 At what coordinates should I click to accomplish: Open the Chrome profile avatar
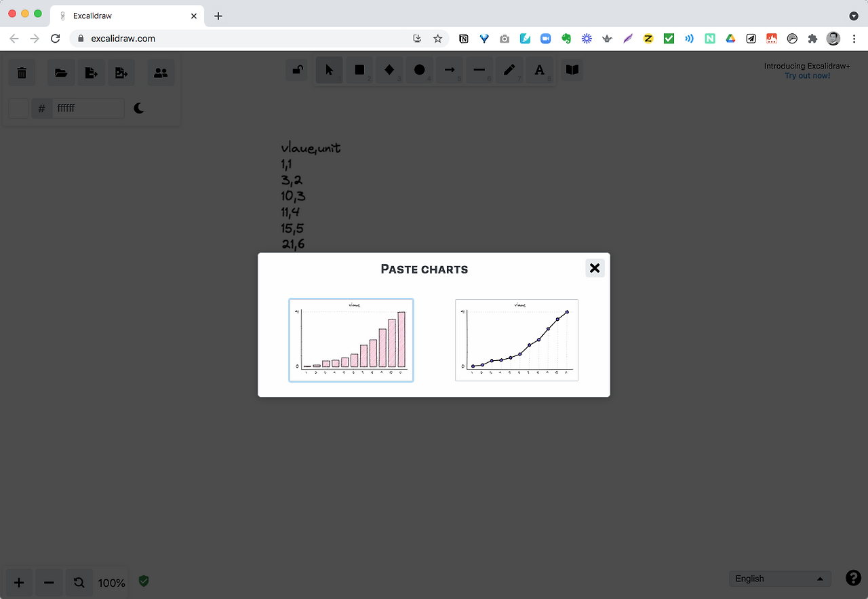833,39
